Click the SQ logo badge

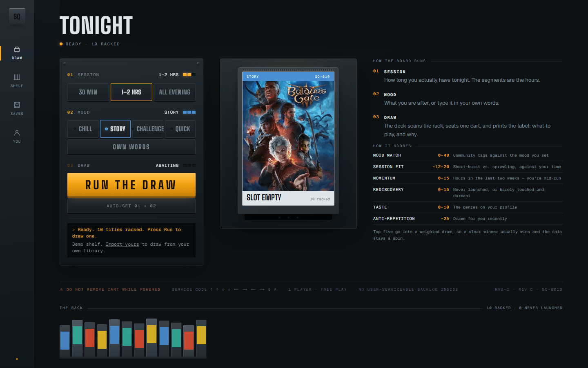[17, 16]
